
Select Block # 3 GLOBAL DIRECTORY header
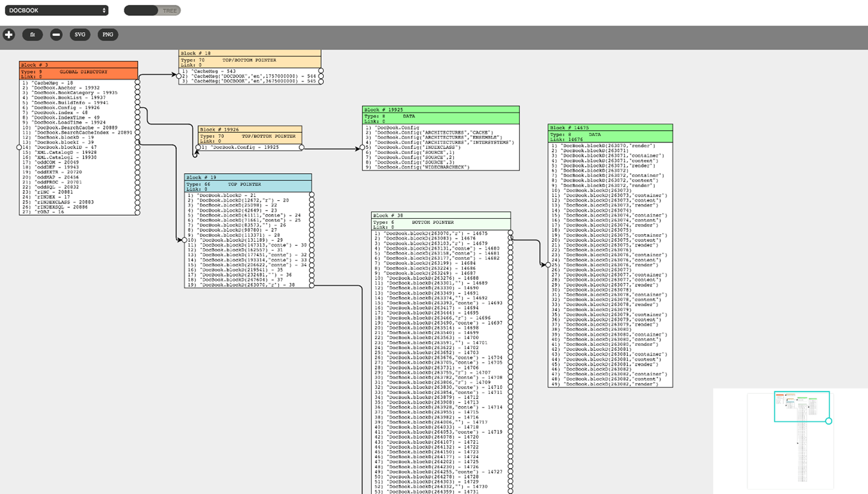coord(79,70)
